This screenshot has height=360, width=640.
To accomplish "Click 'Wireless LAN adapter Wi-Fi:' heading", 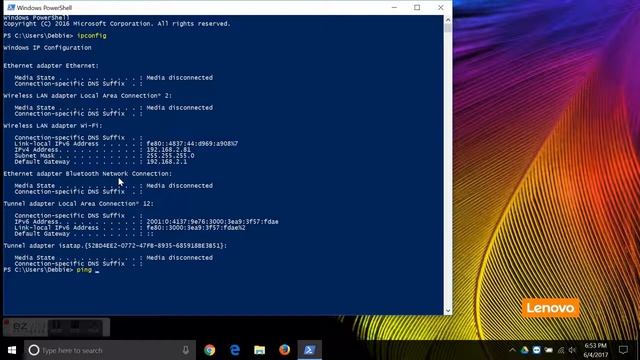I will coord(53,125).
